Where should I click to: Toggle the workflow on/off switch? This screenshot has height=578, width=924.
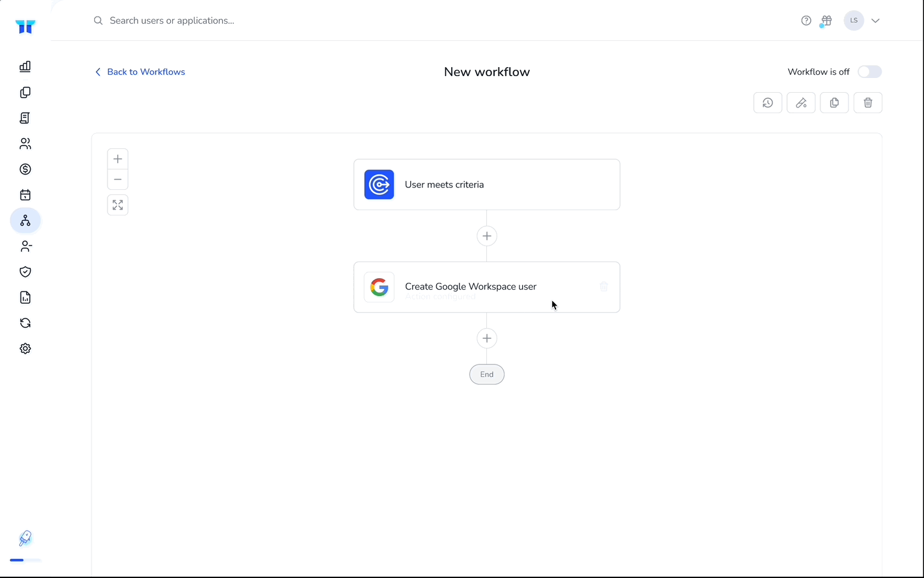pyautogui.click(x=870, y=72)
